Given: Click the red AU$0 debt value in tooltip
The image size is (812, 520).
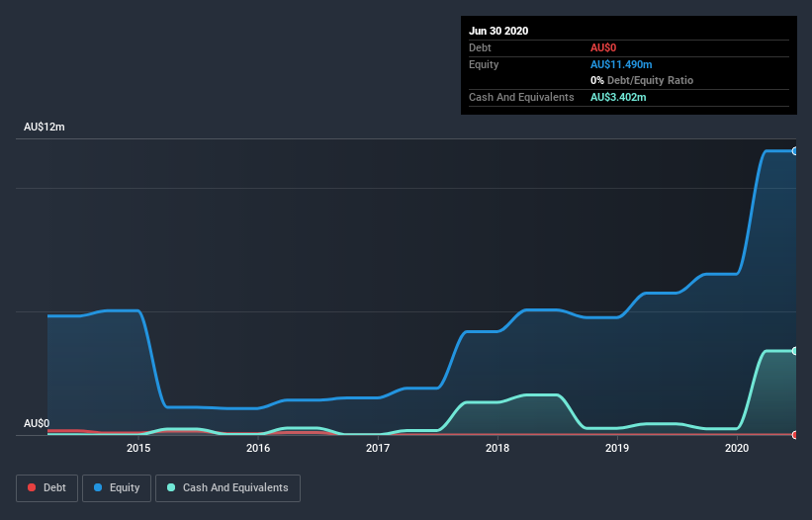Looking at the screenshot, I should tap(603, 47).
